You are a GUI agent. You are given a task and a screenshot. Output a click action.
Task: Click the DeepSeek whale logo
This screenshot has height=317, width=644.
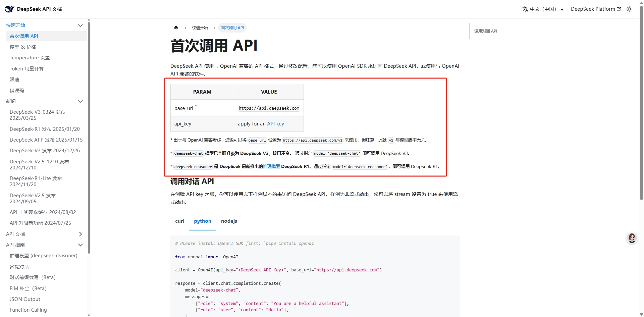pos(9,9)
